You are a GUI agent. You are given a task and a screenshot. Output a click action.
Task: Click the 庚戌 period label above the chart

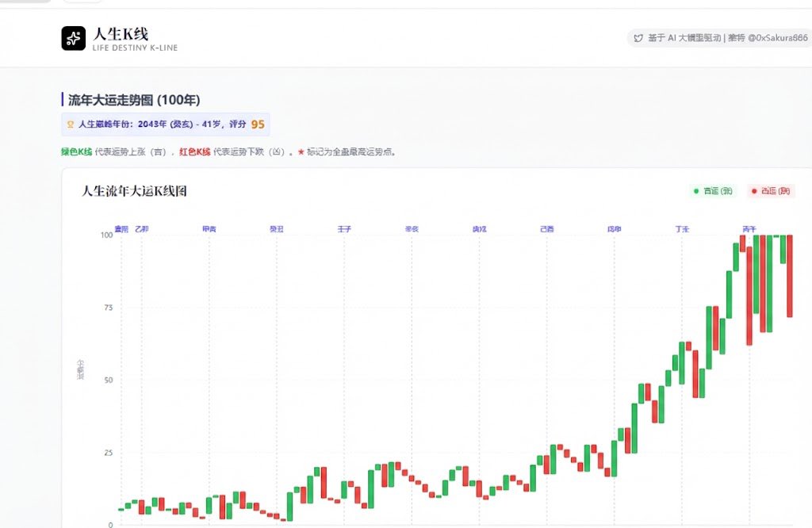tap(480, 229)
